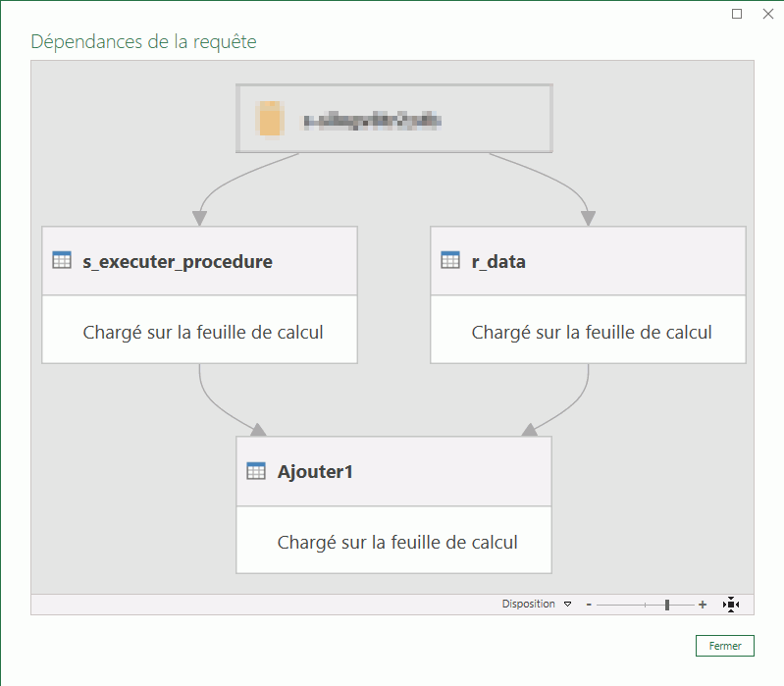The width and height of the screenshot is (784, 686).
Task: Click the r_data table icon
Action: pyautogui.click(x=450, y=261)
